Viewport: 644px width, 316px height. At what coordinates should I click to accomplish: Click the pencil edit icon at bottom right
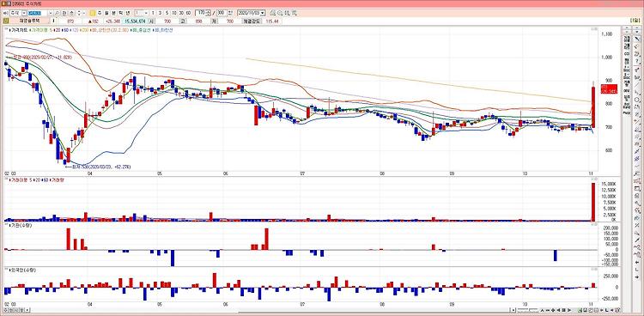point(617,310)
